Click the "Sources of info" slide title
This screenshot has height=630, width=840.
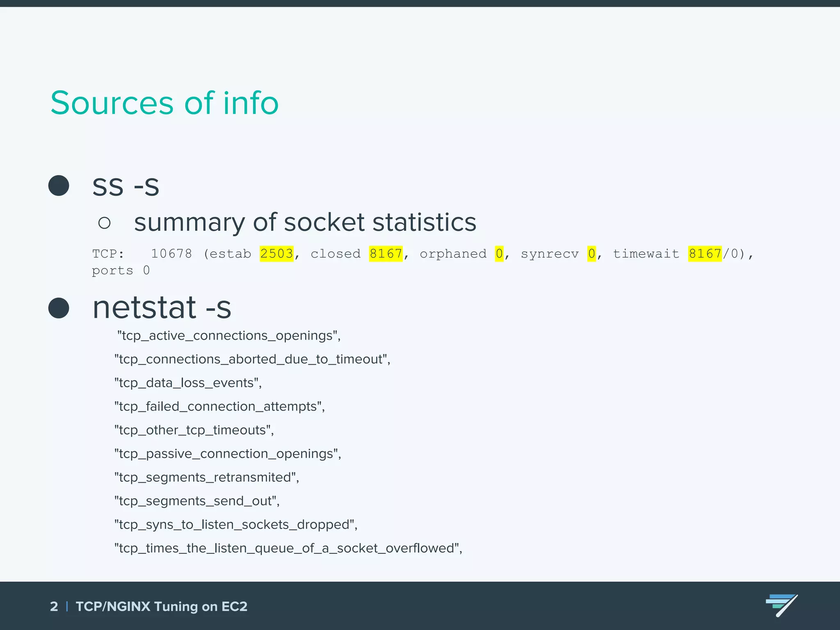tap(164, 103)
